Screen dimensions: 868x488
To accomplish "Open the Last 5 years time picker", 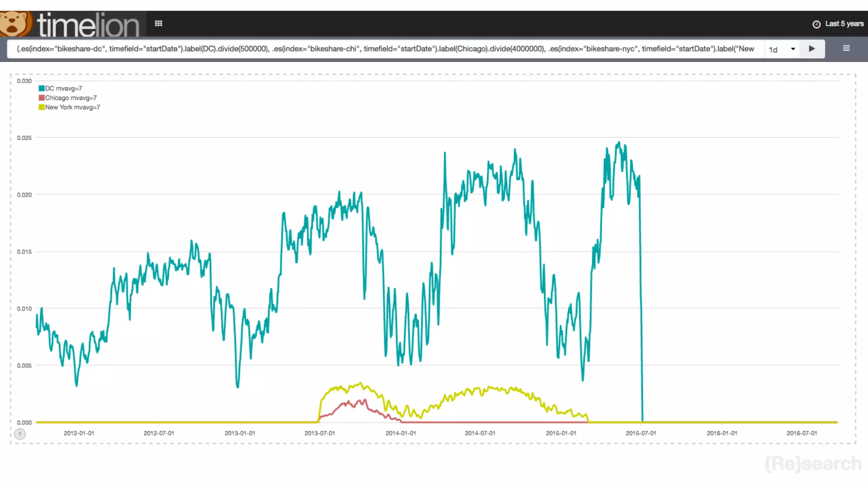I will [844, 24].
